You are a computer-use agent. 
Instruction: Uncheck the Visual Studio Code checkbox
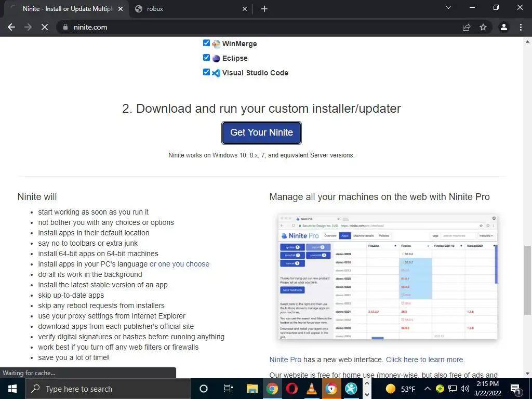(206, 72)
